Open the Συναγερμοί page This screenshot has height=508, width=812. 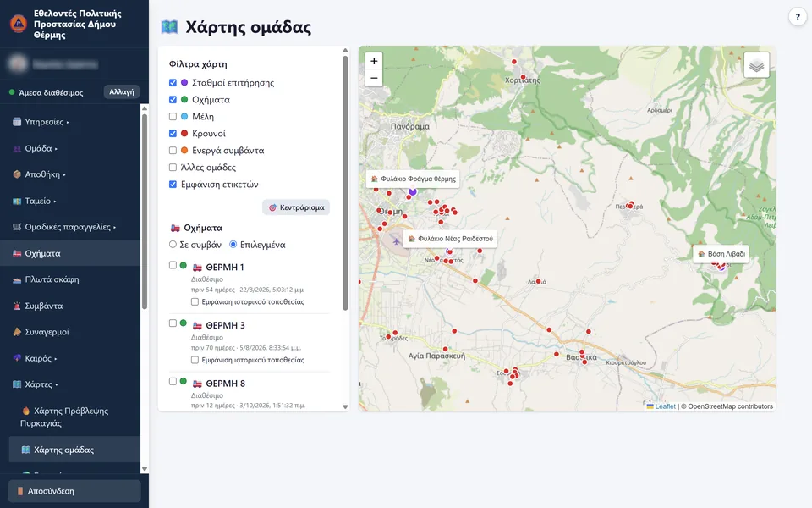[70, 332]
